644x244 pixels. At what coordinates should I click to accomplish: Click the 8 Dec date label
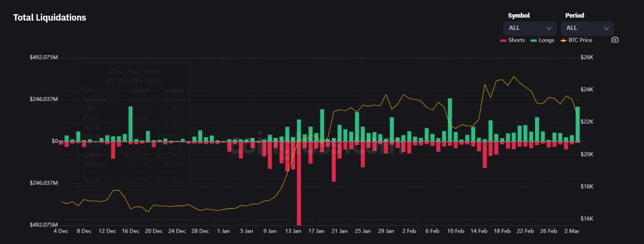point(83,230)
